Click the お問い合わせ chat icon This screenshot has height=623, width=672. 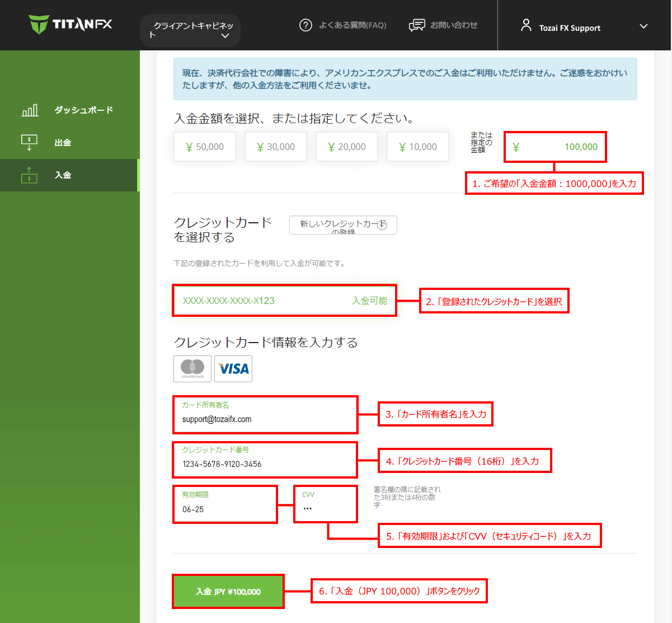416,25
